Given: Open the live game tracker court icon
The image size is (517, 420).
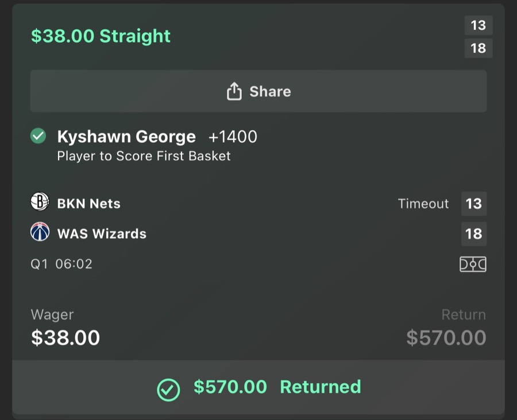Looking at the screenshot, I should pos(473,263).
